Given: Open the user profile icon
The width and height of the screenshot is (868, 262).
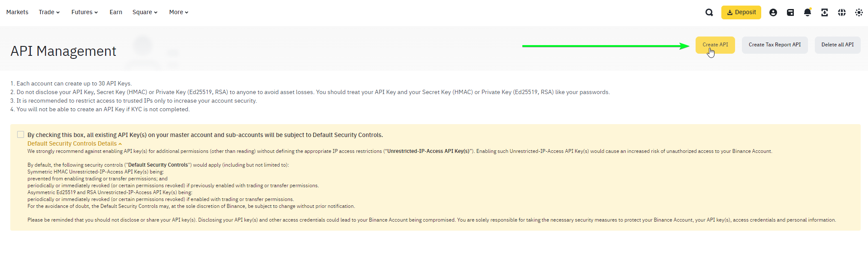Looking at the screenshot, I should (x=773, y=12).
